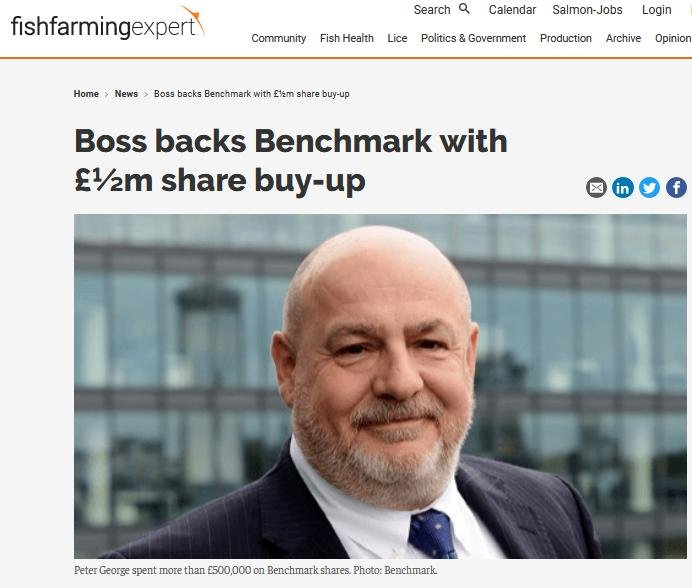Open the fishfarmingexpert logo homepage
Image resolution: width=692 pixels, height=588 pixels.
(x=108, y=23)
